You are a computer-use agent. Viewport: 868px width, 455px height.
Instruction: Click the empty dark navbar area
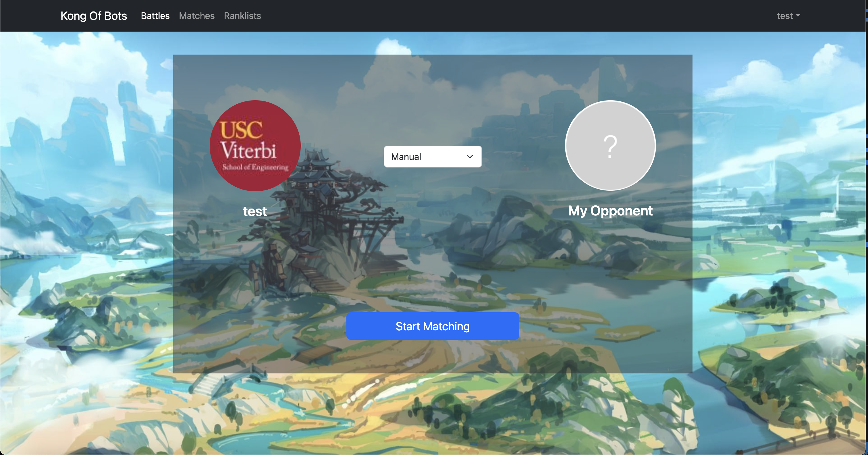tap(506, 16)
